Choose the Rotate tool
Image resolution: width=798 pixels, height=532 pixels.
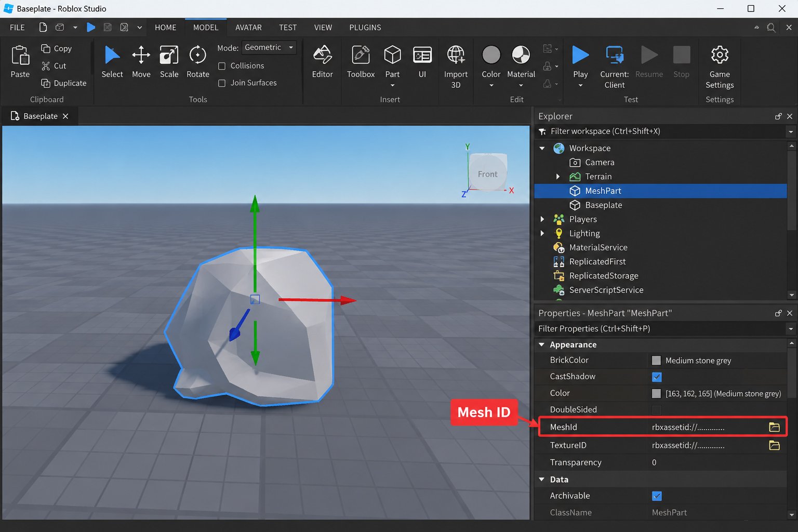point(197,62)
